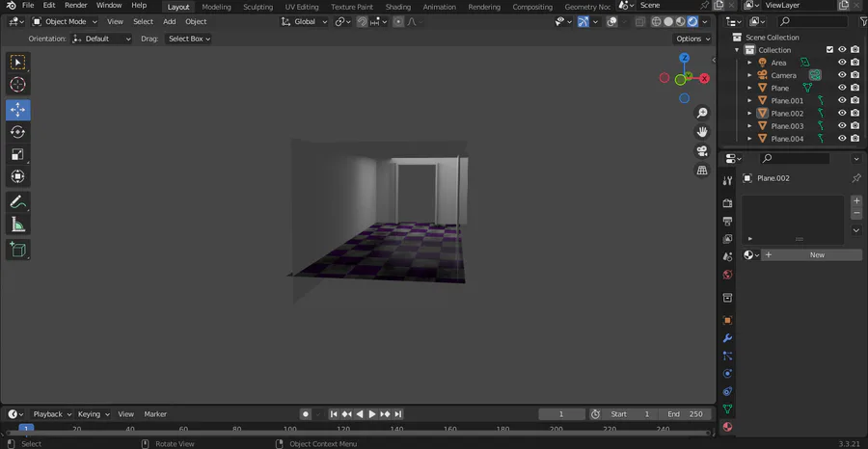
Task: Switch to the Modeling workspace tab
Action: point(216,7)
